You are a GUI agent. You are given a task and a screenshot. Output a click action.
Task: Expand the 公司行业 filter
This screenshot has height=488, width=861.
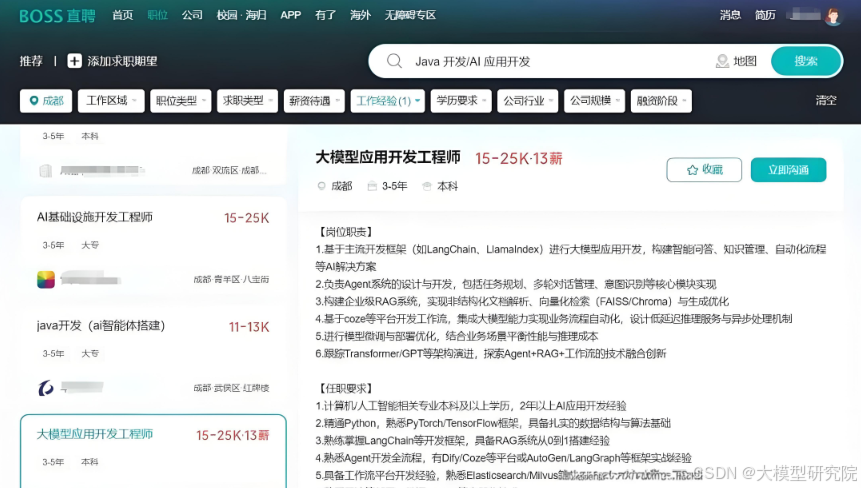pos(528,100)
